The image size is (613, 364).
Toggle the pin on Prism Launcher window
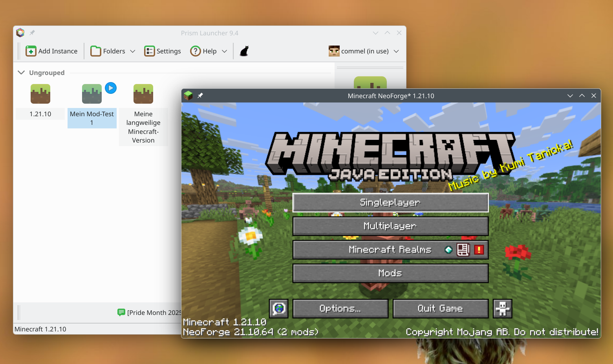(x=32, y=33)
